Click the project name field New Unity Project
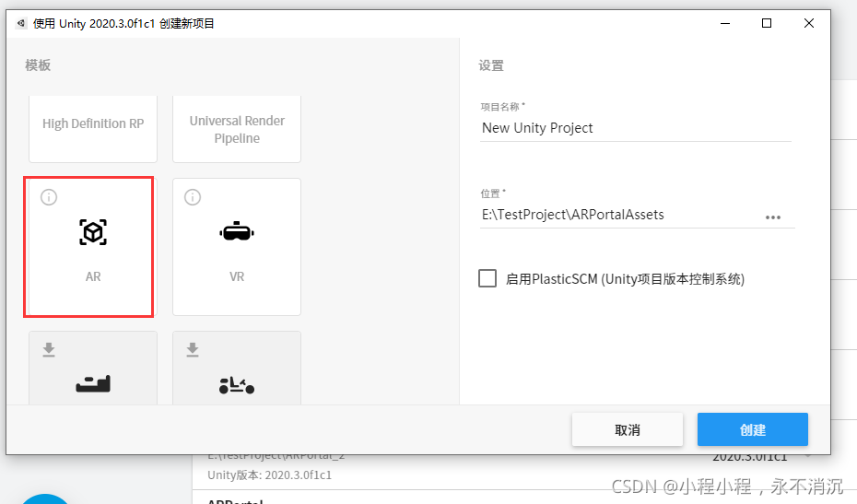 (x=636, y=128)
